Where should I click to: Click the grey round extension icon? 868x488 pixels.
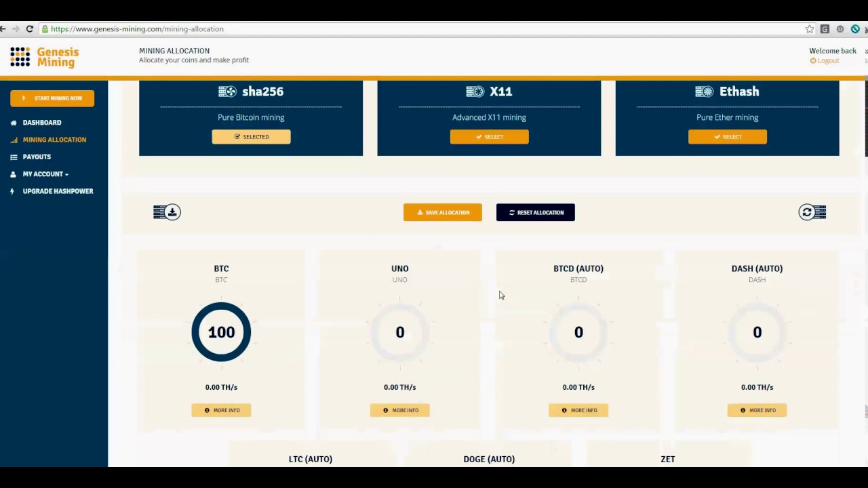coord(840,29)
